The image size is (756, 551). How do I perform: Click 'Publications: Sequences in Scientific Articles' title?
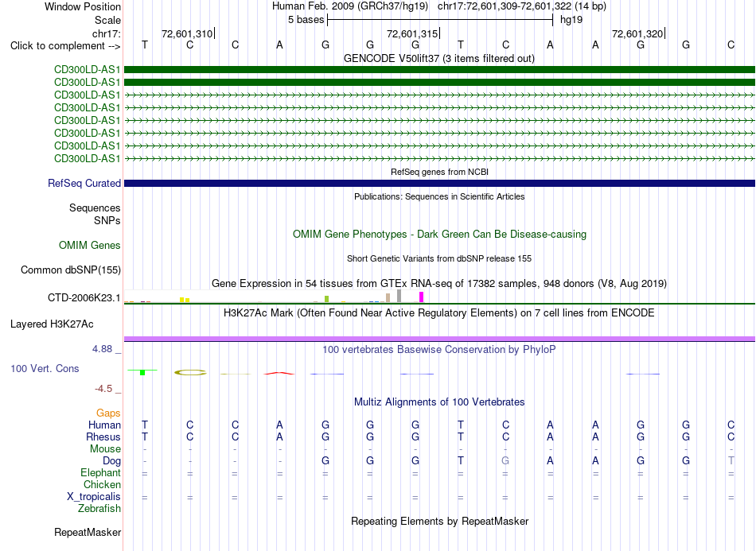(439, 196)
